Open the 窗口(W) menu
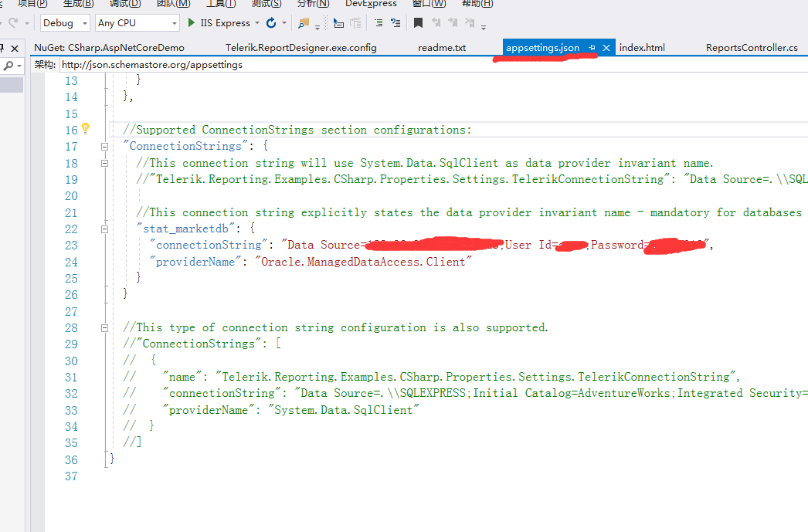 coord(429,4)
